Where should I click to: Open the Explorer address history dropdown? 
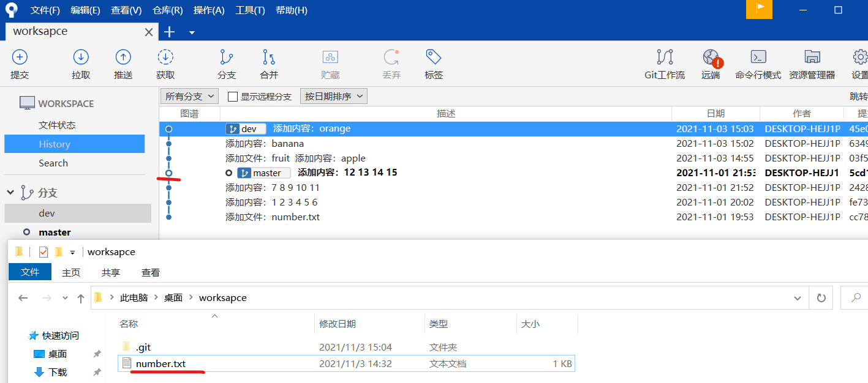[x=798, y=298]
